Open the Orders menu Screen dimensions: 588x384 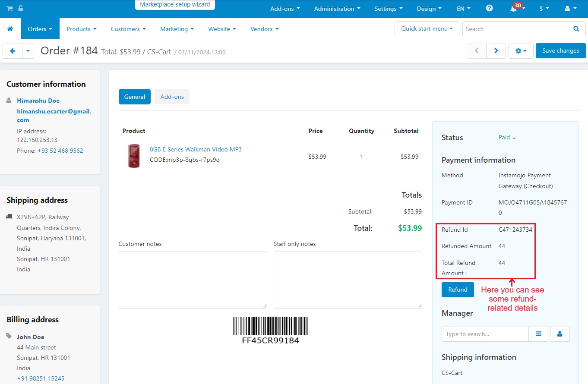pos(40,29)
